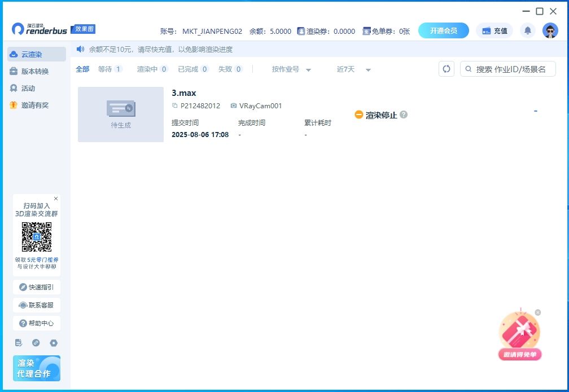This screenshot has height=392, width=569.
Task: Click 联系客服 contact support
Action: click(x=36, y=305)
